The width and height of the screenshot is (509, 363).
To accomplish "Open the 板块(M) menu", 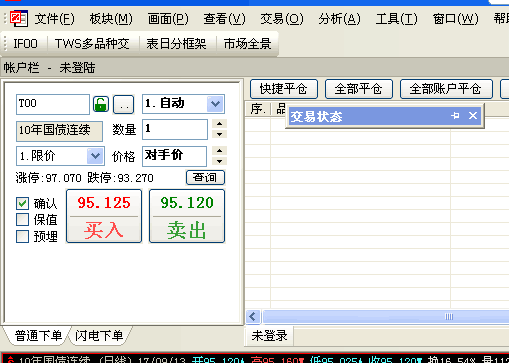I will [111, 19].
